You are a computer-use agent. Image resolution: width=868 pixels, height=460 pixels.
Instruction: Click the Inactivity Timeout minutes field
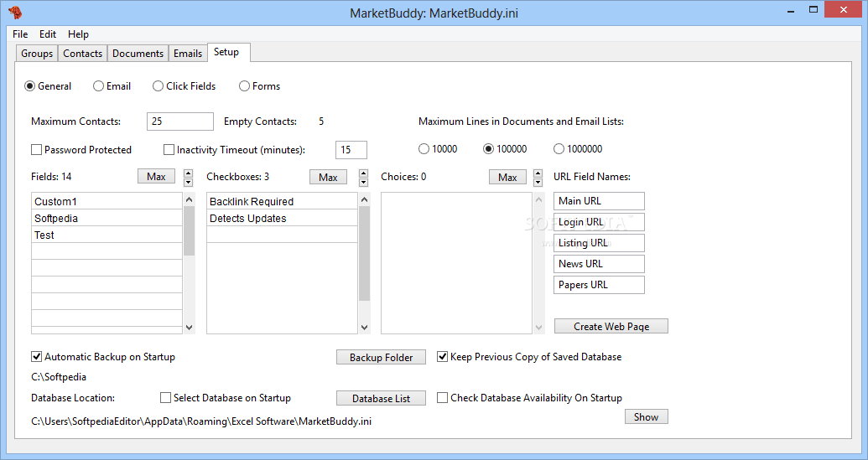pos(351,150)
